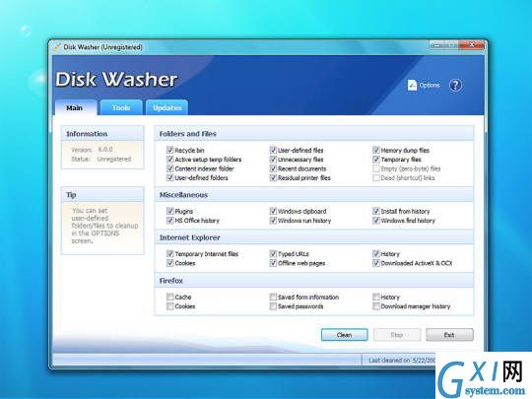532x399 pixels.
Task: Enable Empty (zero-byte) files checkbox
Action: [376, 168]
